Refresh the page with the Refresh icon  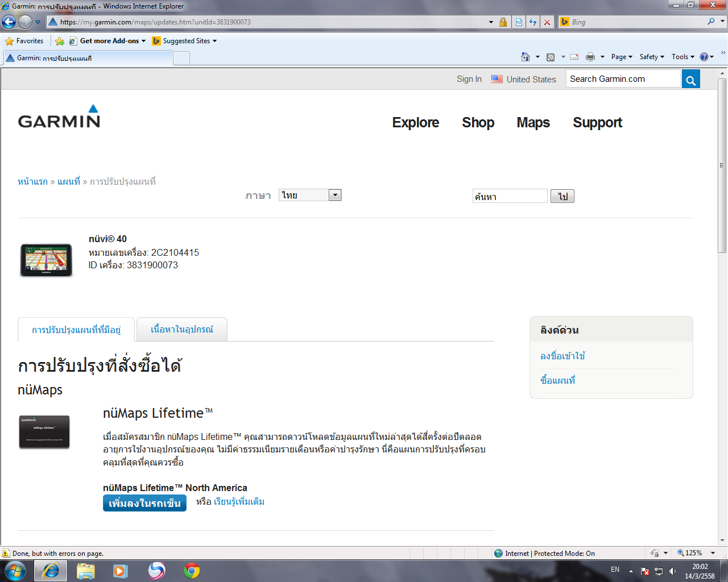pos(533,22)
